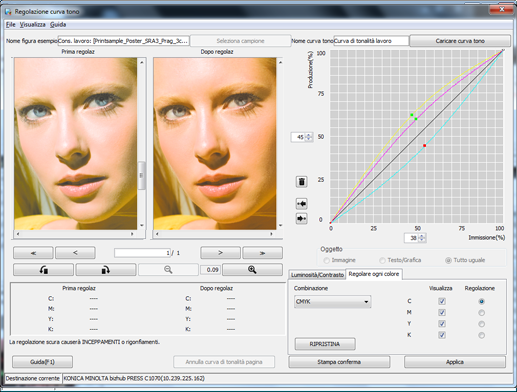Screen dimensions: 517x392
Task: Go to the last page button
Action: point(262,253)
